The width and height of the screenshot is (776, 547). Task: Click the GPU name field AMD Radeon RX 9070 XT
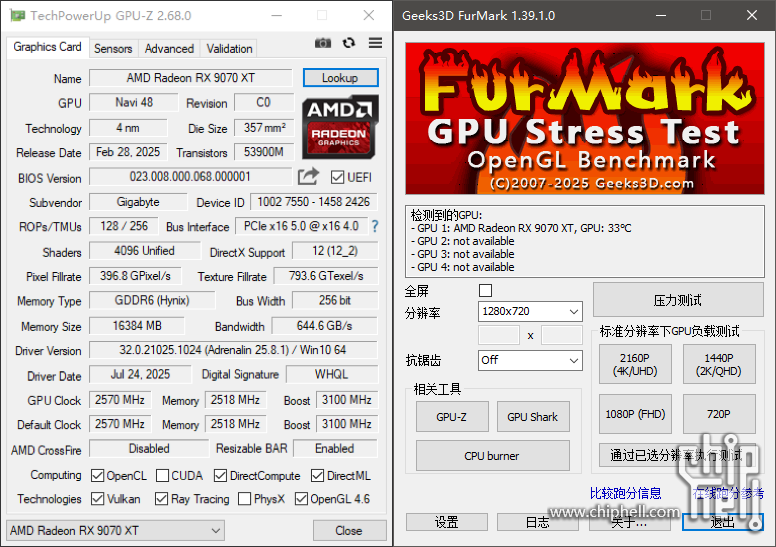tap(191, 78)
